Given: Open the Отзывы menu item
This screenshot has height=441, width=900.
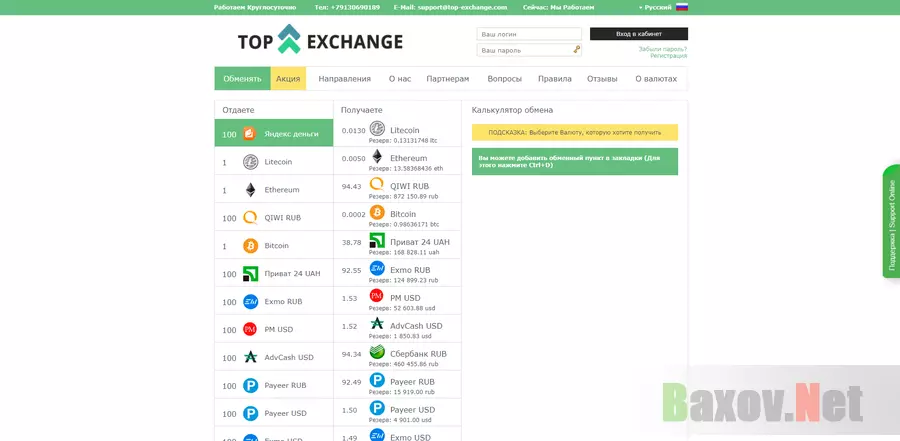Looking at the screenshot, I should pos(602,79).
